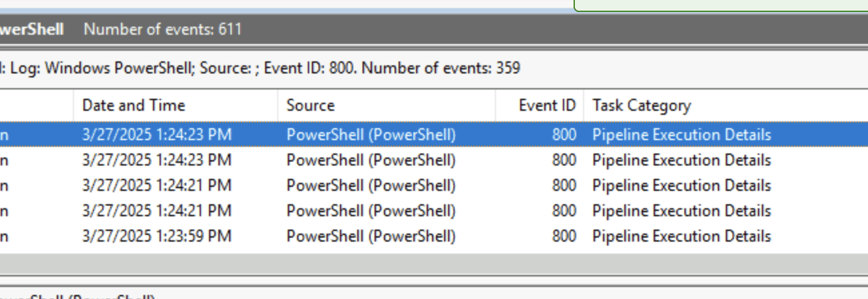
Task: Click the Source cell in the highlighted row
Action: tap(371, 135)
